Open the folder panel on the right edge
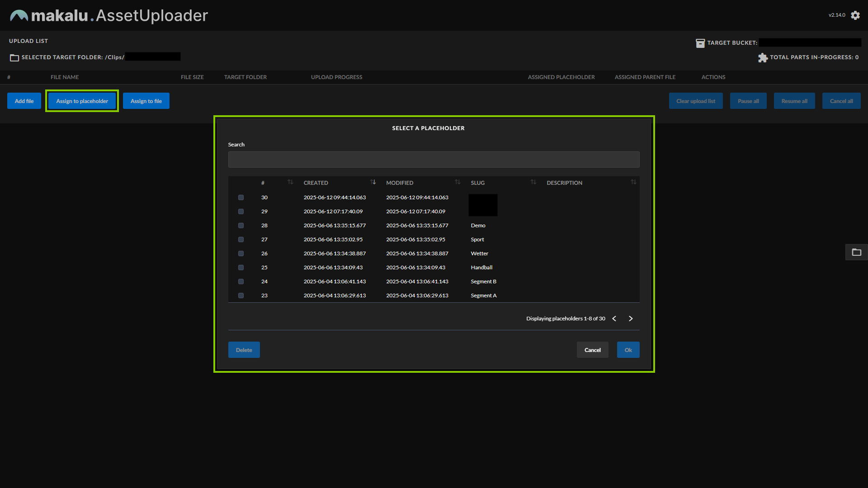The width and height of the screenshot is (868, 488). (857, 252)
